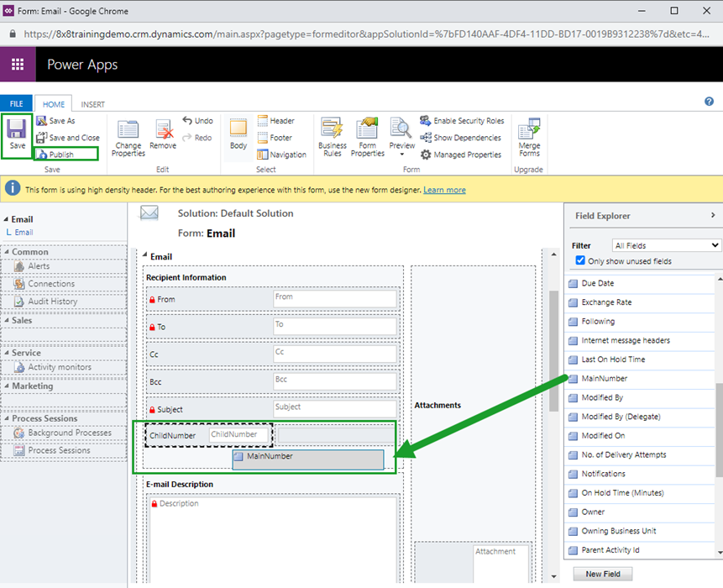The width and height of the screenshot is (723, 588).
Task: Switch to the INSERT tab
Action: click(92, 103)
